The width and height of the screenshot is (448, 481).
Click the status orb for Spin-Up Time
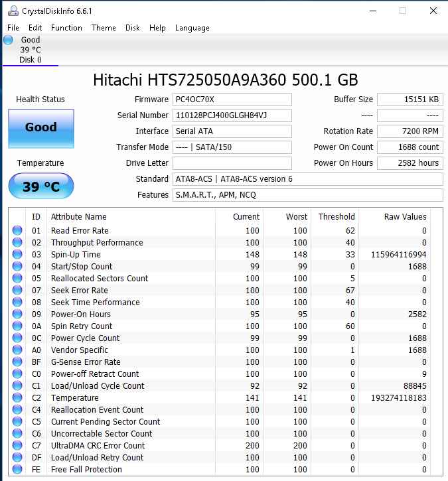click(17, 254)
